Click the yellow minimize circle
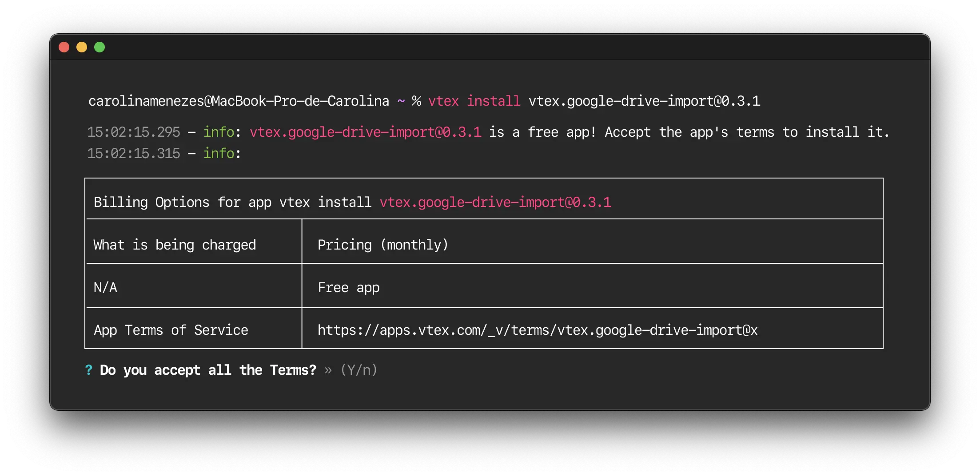Viewport: 980px width, 476px height. [x=82, y=47]
